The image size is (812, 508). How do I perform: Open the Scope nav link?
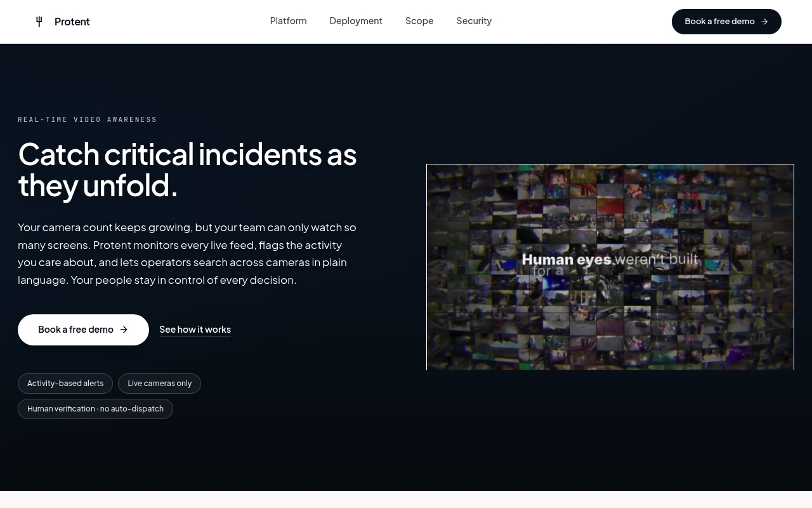point(419,21)
